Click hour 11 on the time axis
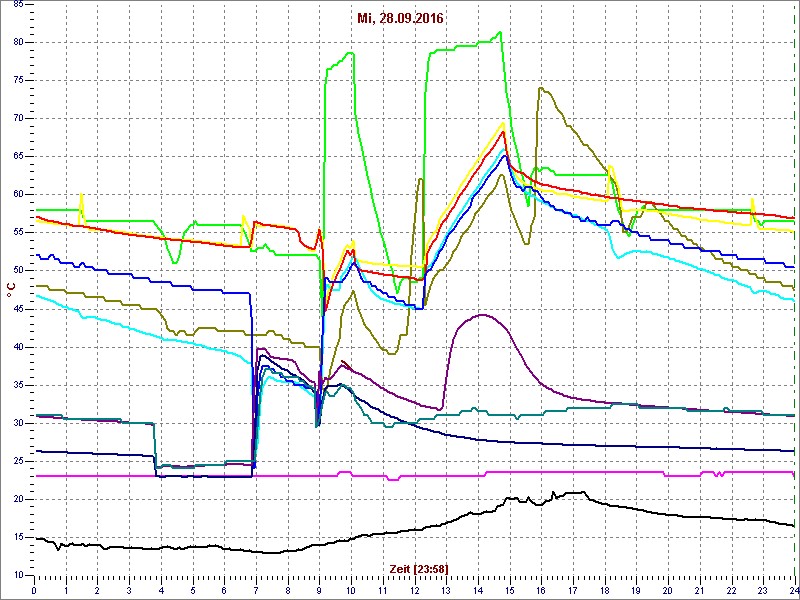Image resolution: width=800 pixels, height=600 pixels. (x=383, y=591)
